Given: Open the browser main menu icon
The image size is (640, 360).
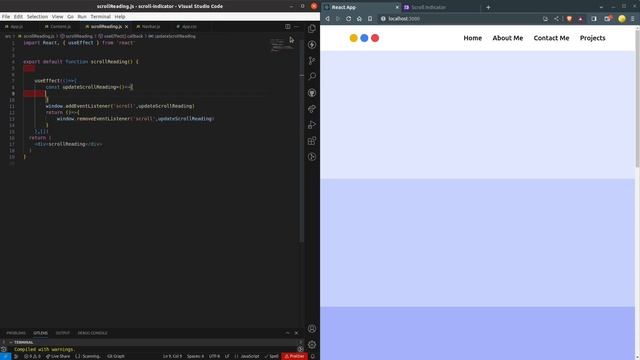Looking at the screenshot, I should tap(633, 19).
